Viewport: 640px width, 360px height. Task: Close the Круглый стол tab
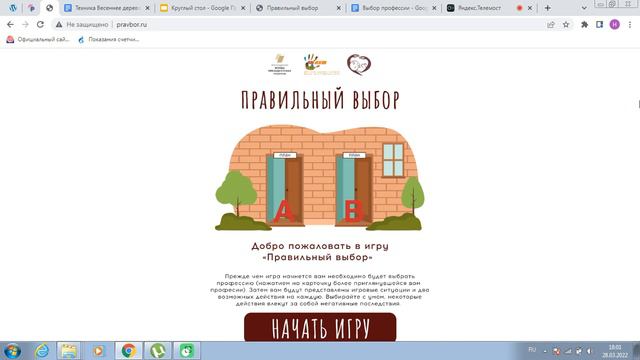[243, 8]
